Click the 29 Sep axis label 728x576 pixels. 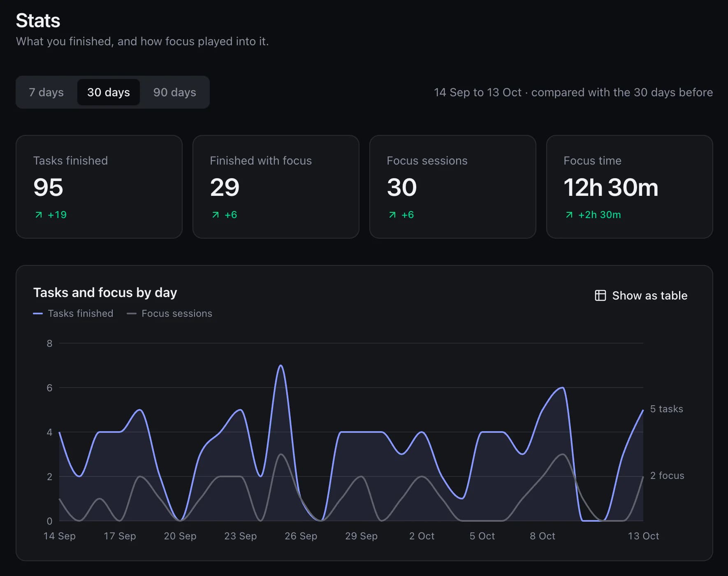pyautogui.click(x=361, y=536)
